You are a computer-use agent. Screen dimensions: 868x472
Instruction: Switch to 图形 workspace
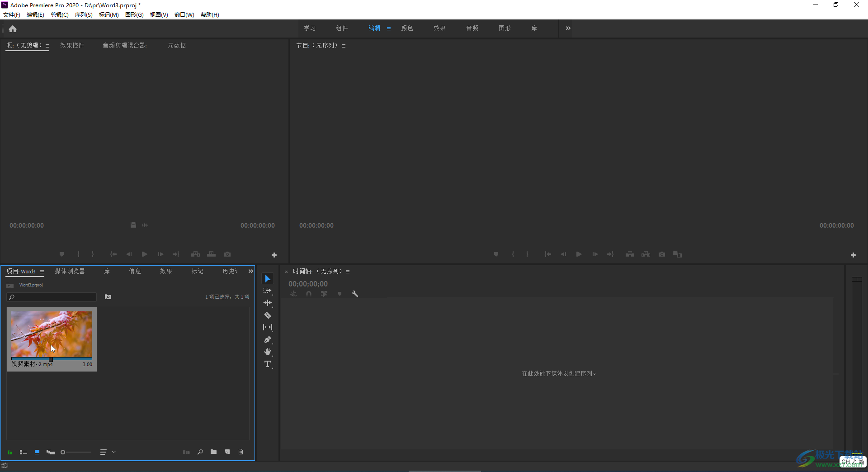pyautogui.click(x=505, y=28)
